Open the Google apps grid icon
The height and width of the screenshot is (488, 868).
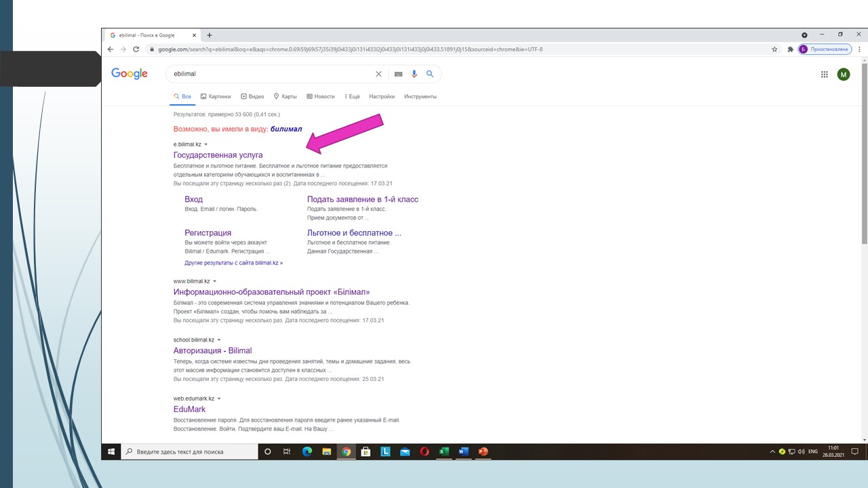(x=824, y=75)
